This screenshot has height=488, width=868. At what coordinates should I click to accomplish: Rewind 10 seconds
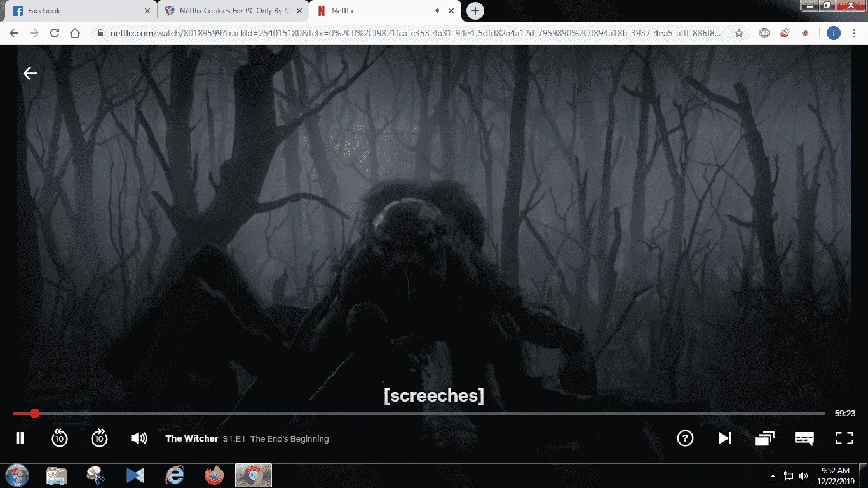[x=59, y=438]
